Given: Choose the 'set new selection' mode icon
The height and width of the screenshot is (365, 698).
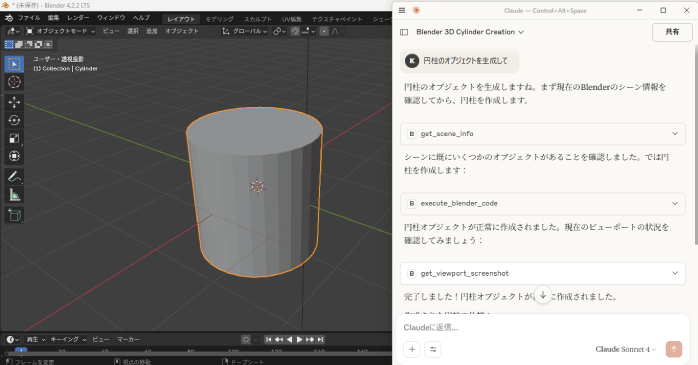Looking at the screenshot, I should [x=8, y=45].
